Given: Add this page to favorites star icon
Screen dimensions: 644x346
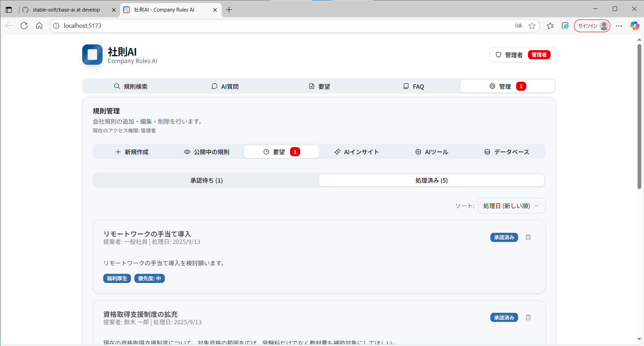Looking at the screenshot, I should 532,26.
